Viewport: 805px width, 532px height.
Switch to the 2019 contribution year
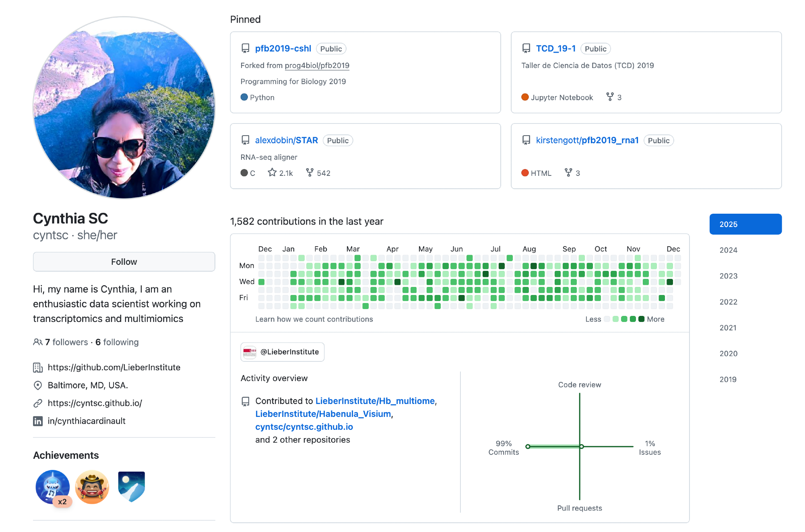pyautogui.click(x=728, y=379)
